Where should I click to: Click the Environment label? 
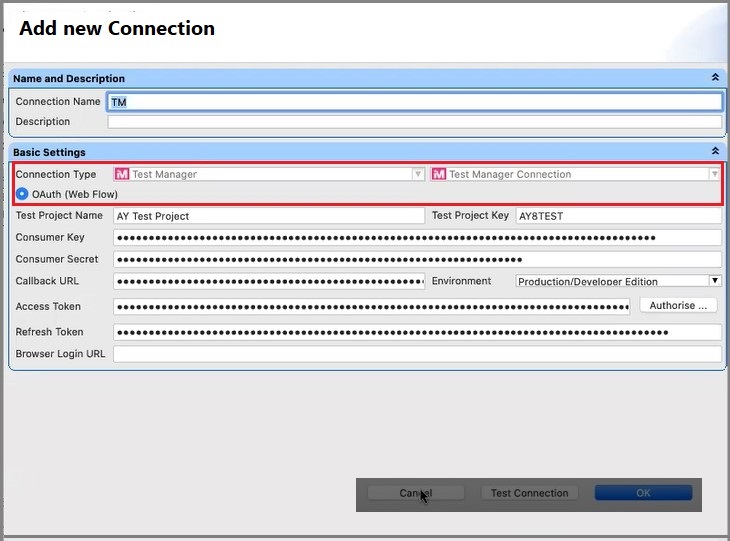[461, 281]
